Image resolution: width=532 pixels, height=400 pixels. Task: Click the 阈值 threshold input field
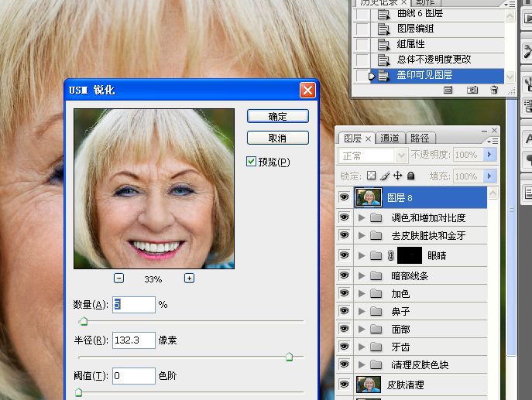pos(134,375)
